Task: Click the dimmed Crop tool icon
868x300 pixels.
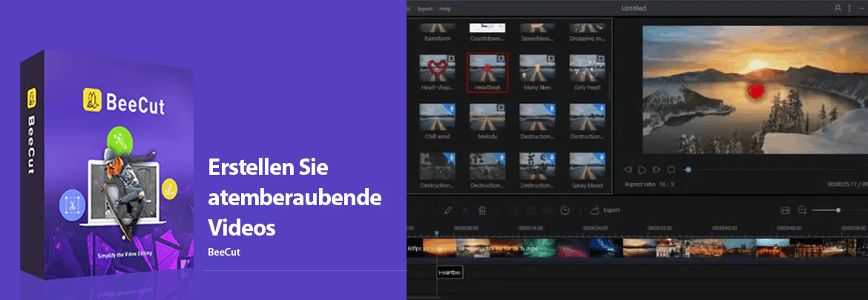Action: (513, 210)
